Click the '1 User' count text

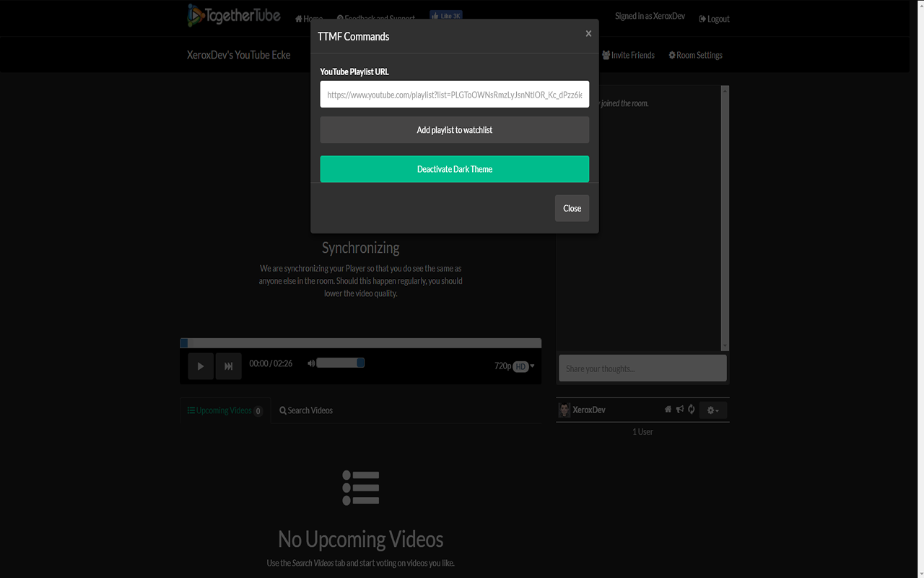coord(642,431)
